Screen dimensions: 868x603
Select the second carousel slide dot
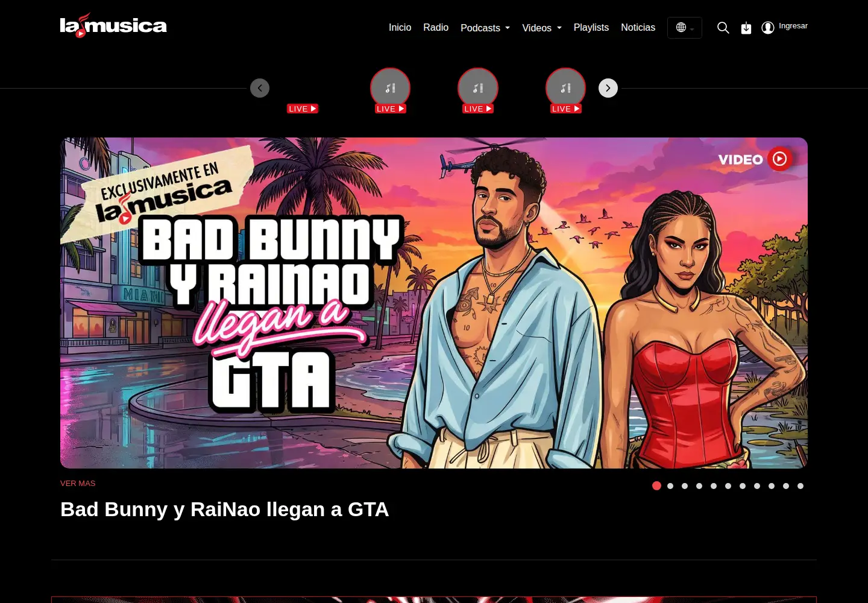[x=670, y=486]
